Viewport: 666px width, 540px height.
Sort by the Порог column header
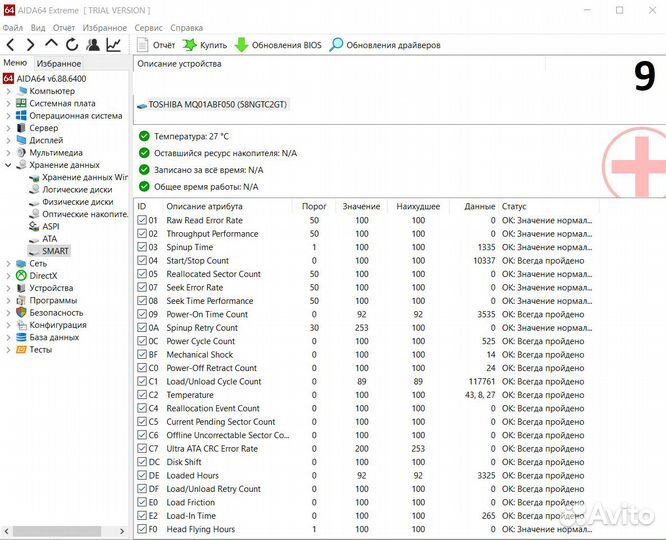coord(314,206)
